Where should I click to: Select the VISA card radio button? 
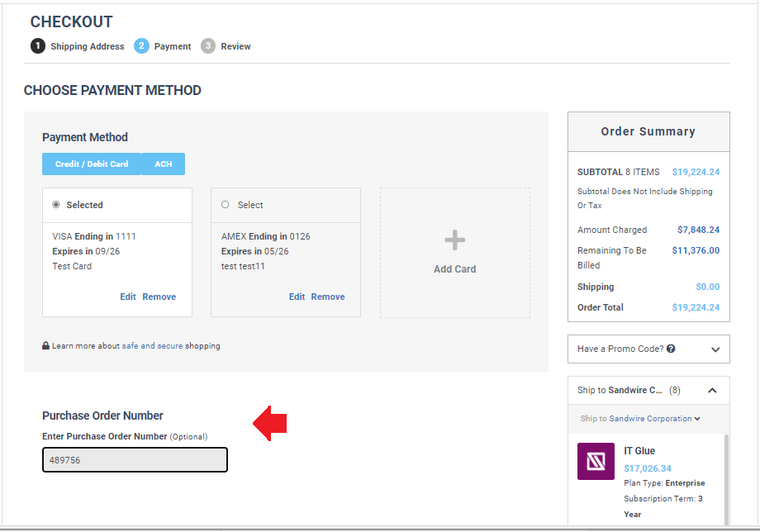pyautogui.click(x=56, y=205)
